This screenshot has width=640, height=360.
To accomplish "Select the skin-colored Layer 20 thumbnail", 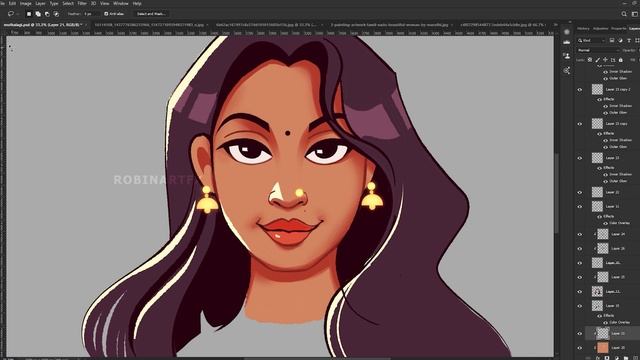I will pyautogui.click(x=603, y=348).
